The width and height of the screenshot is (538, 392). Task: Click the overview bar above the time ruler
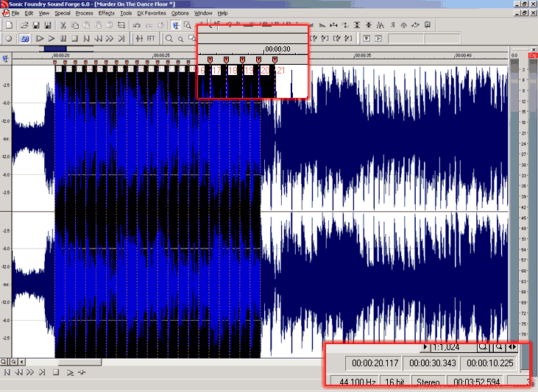(x=66, y=49)
